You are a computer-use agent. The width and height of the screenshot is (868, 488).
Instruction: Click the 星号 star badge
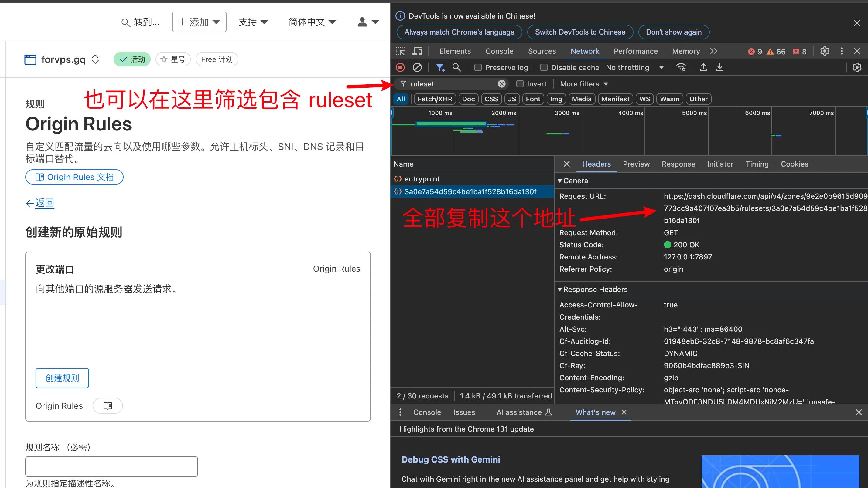pyautogui.click(x=173, y=59)
